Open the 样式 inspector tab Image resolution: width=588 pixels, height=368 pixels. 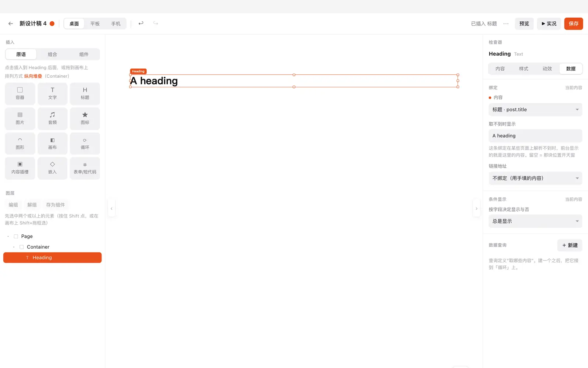click(524, 69)
